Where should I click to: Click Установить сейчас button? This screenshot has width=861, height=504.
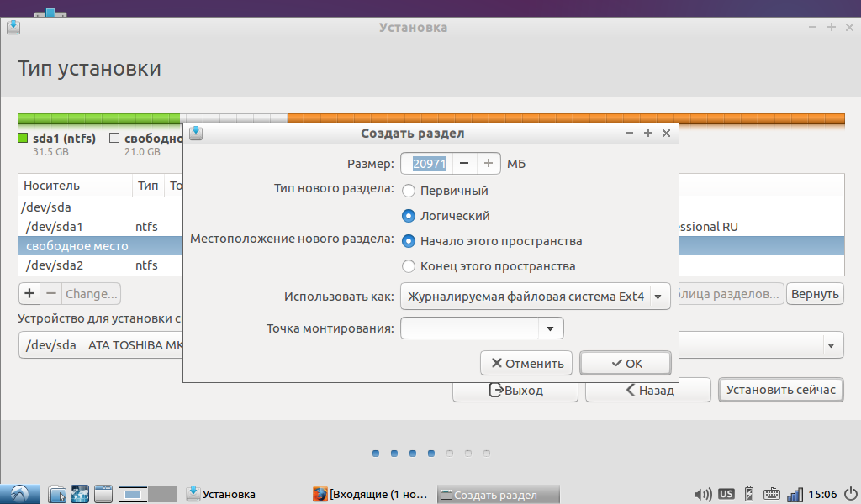tap(781, 390)
